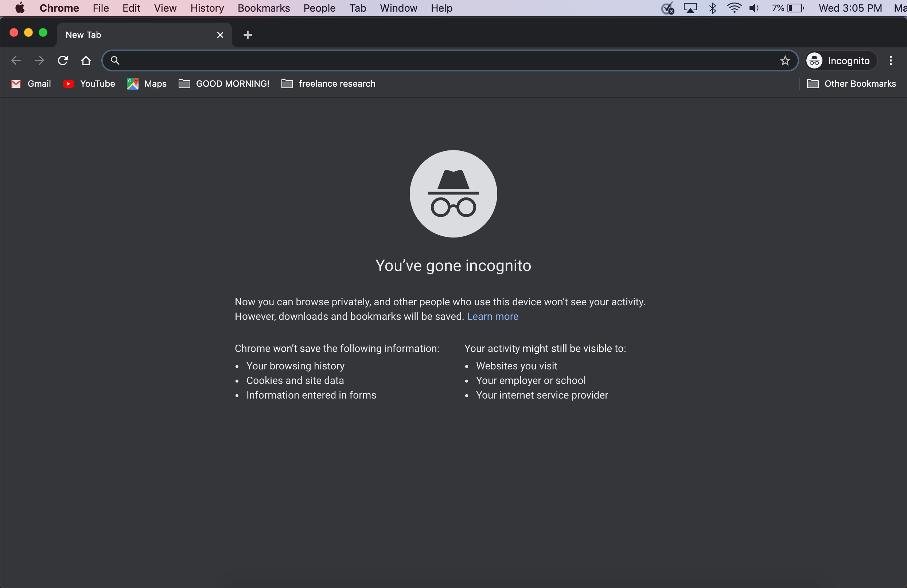Open the Bookmarks menu in the menu bar
This screenshot has height=588, width=907.
click(263, 8)
